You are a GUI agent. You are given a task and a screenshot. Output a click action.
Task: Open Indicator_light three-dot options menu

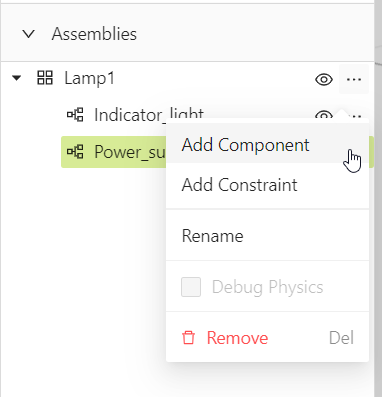coord(355,116)
